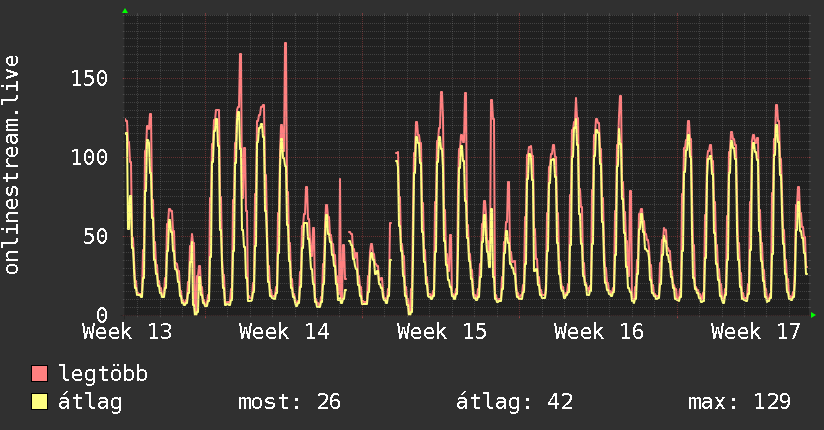Image resolution: width=824 pixels, height=430 pixels.
Task: Click the legtöbb legend label
Action: (103, 374)
